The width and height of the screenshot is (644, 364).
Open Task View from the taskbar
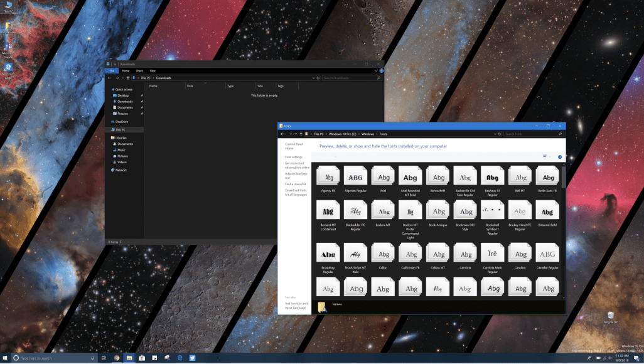[103, 358]
